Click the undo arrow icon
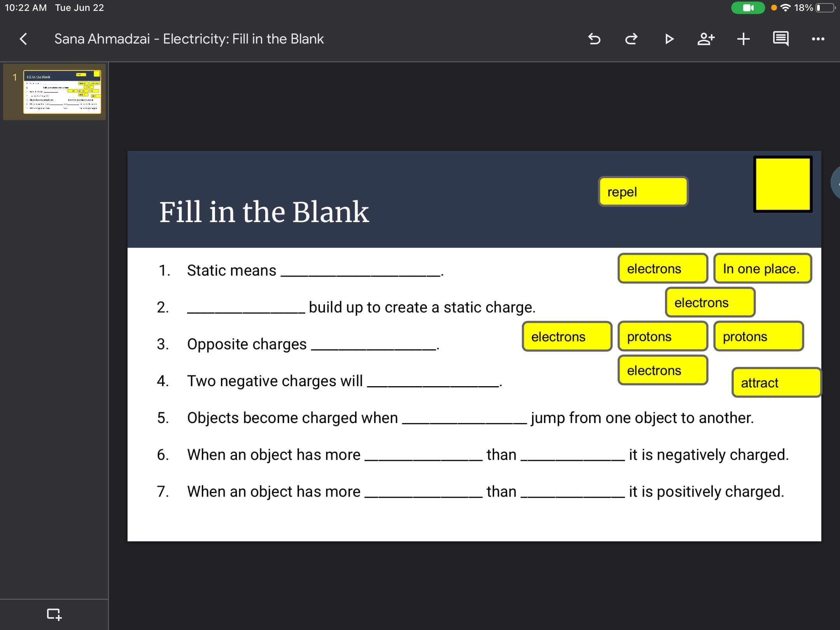 (594, 39)
